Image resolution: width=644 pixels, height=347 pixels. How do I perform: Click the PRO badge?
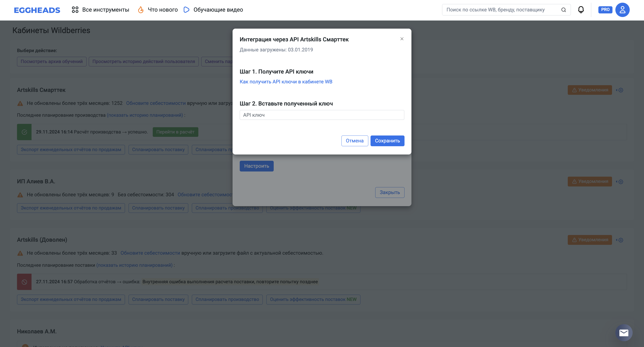point(605,10)
